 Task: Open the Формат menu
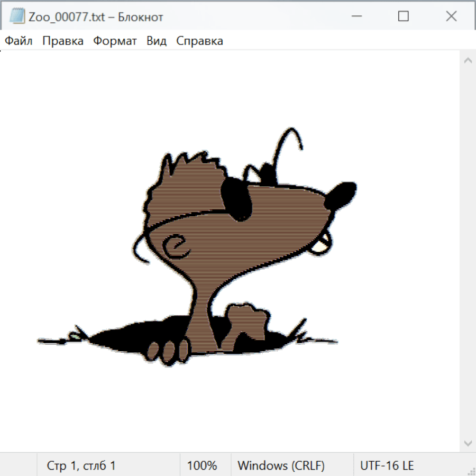coord(115,41)
